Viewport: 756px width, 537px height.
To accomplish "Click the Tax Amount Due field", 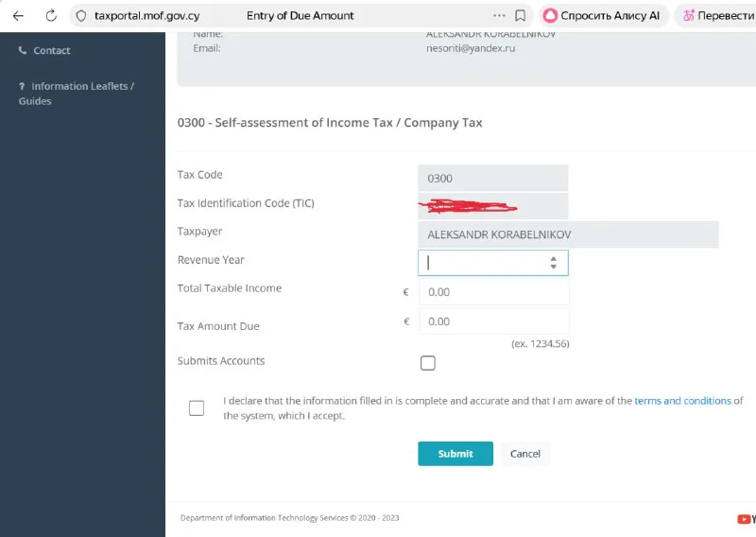I will coord(493,321).
